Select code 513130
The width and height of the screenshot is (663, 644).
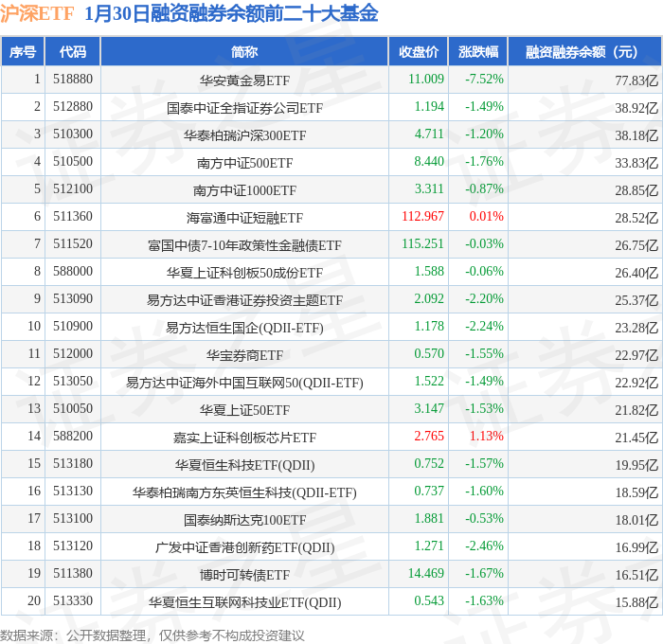point(73,491)
